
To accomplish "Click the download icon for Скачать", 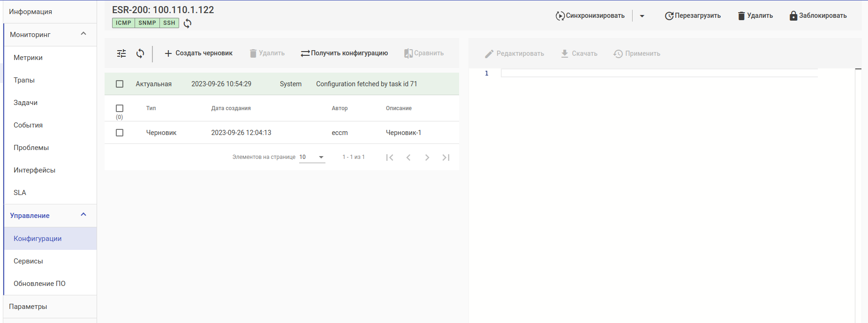I will point(565,54).
